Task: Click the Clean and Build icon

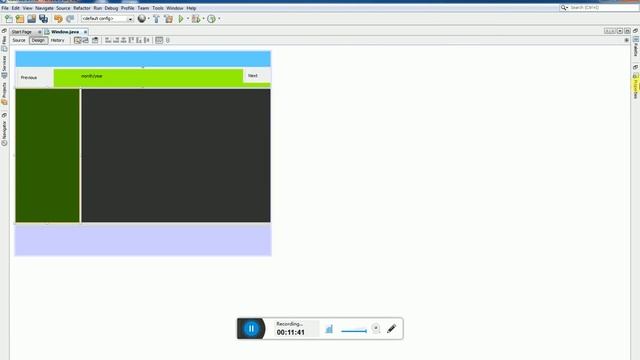Action: click(x=168, y=19)
